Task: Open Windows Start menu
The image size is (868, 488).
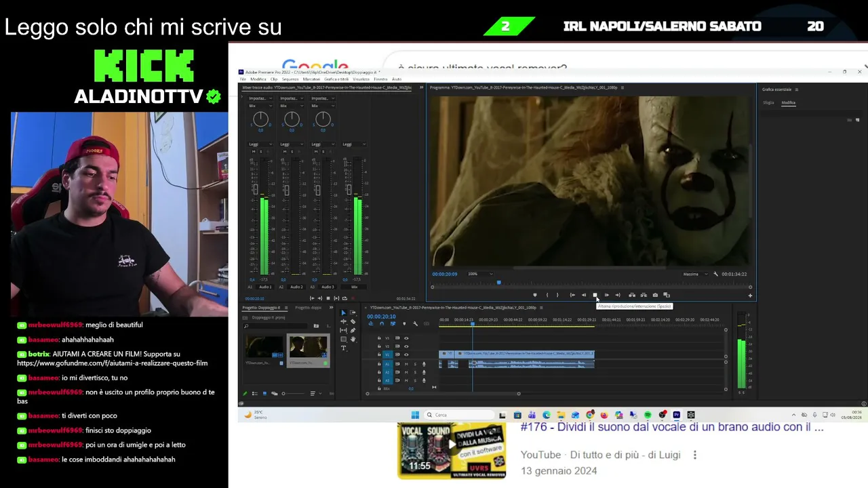Action: pos(415,415)
